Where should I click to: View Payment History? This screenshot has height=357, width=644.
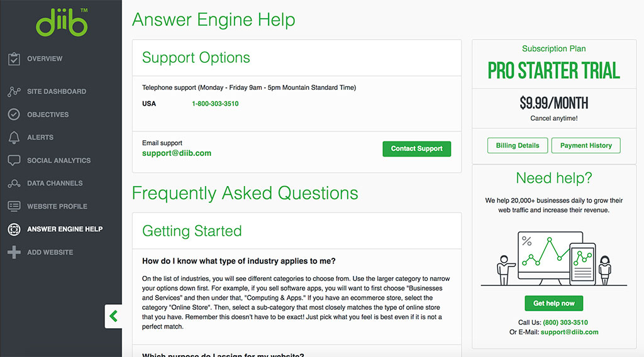click(x=586, y=145)
